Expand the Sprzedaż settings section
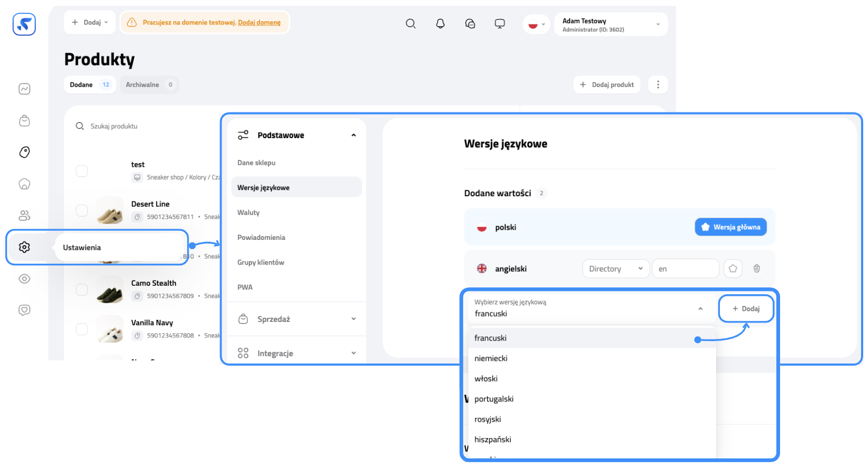The image size is (868, 468). click(296, 319)
